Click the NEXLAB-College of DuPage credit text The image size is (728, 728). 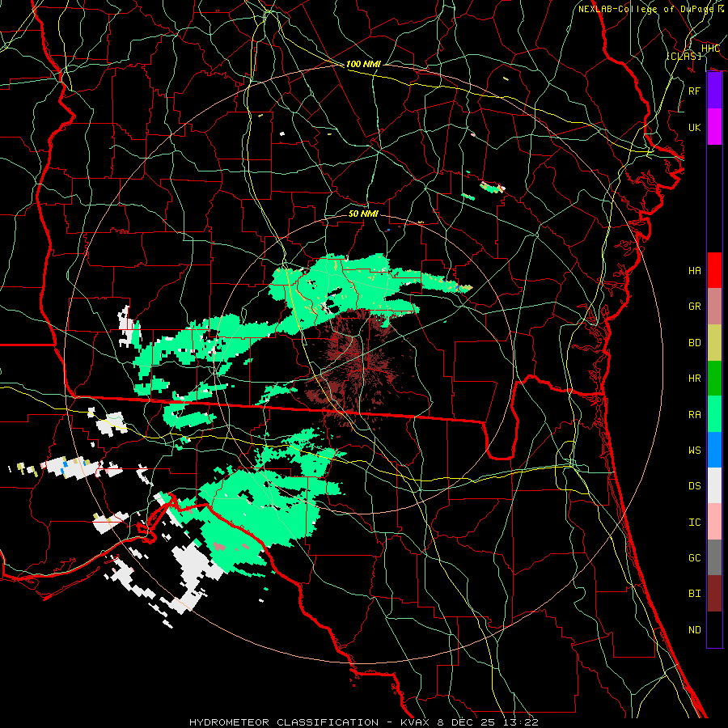tap(645, 9)
